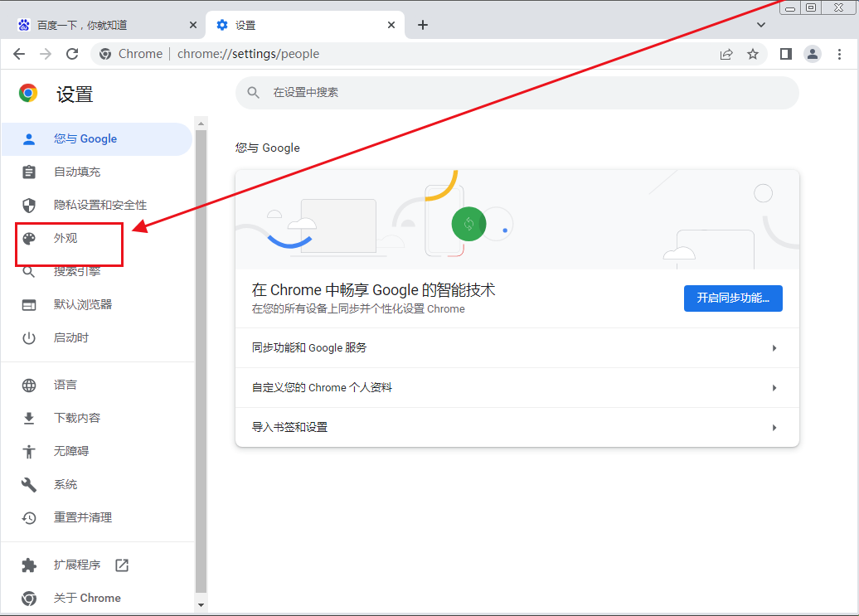The height and width of the screenshot is (616, 859).
Task: Open 关于 Chrome page
Action: 97,598
